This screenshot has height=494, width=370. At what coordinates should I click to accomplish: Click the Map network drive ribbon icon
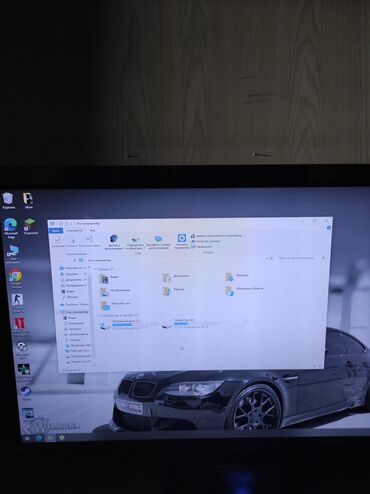pyautogui.click(x=135, y=243)
